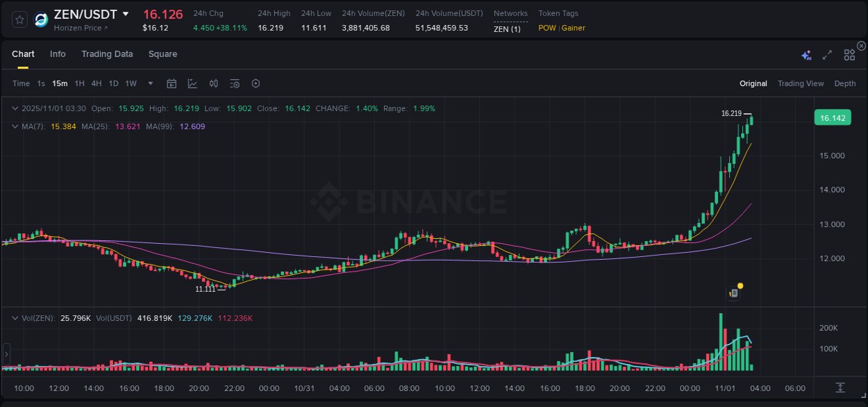The width and height of the screenshot is (868, 407).
Task: Open the date range calendar icon
Action: 172,83
